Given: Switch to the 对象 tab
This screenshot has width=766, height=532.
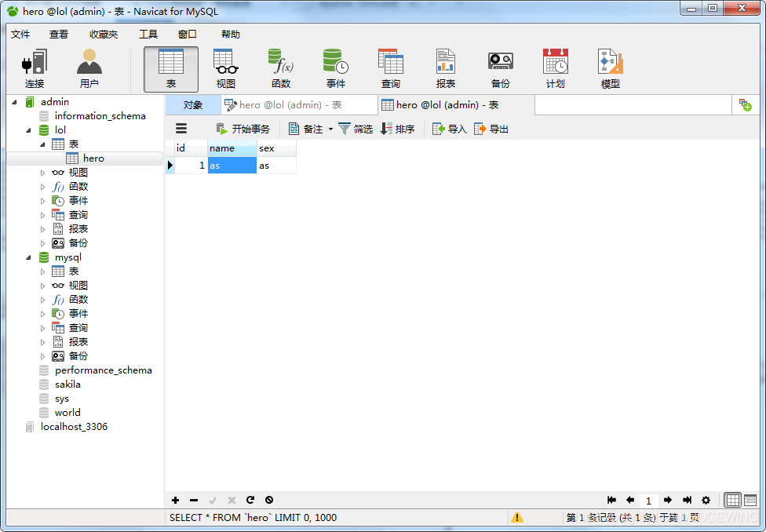Looking at the screenshot, I should coord(193,105).
